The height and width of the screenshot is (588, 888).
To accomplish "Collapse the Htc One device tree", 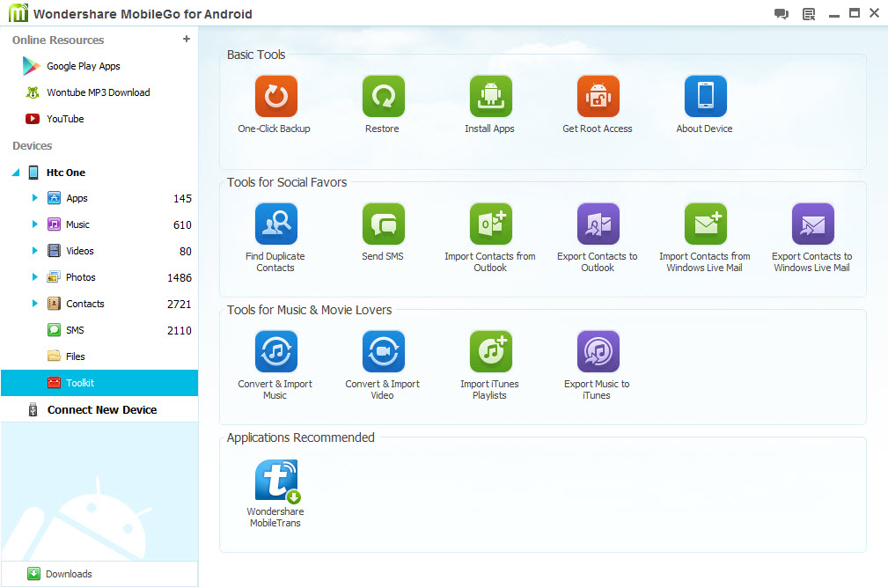I will click(16, 173).
